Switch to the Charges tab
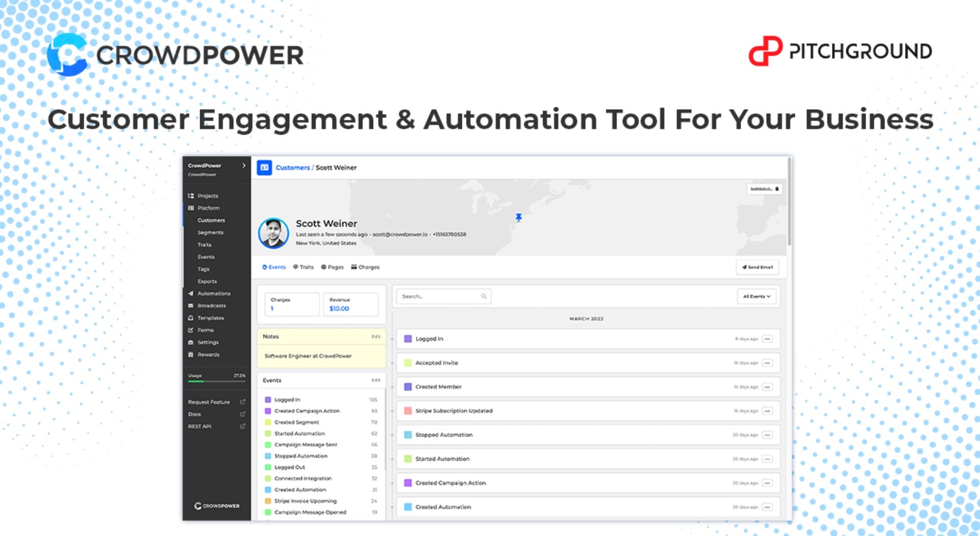Screen dimensions: 980x536 click(x=365, y=267)
